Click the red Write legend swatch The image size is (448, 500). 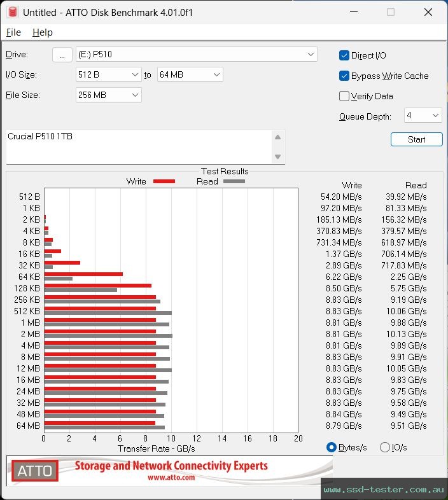(164, 181)
